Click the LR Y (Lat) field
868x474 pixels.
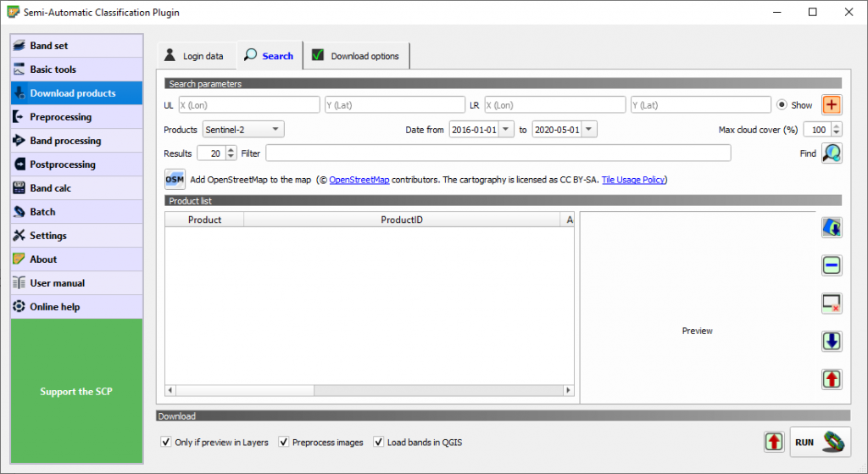(x=701, y=104)
